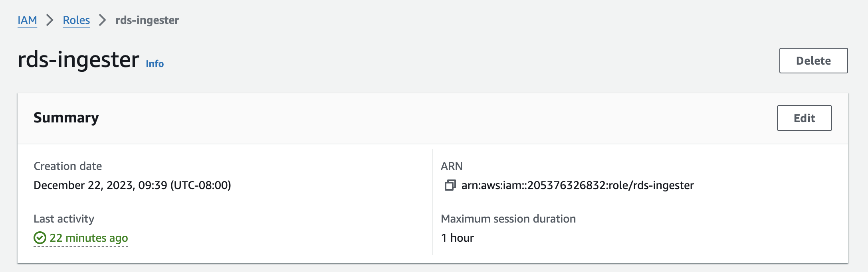Select the December 22, 2023 creation date value
The height and width of the screenshot is (272, 868).
132,185
